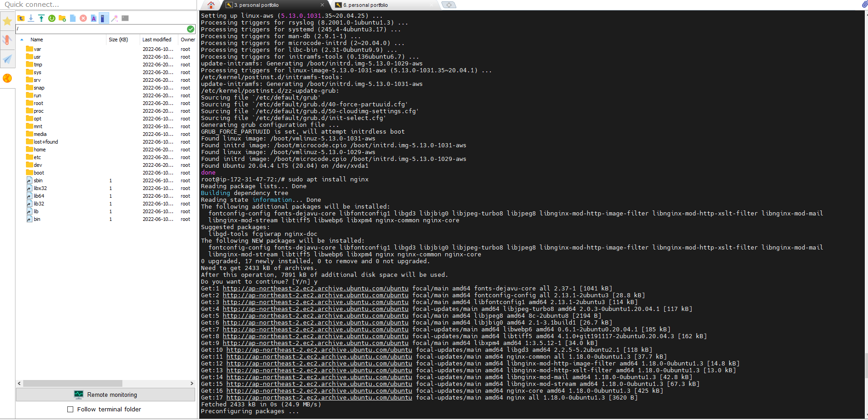Click the Quick connect search field

coord(98,5)
